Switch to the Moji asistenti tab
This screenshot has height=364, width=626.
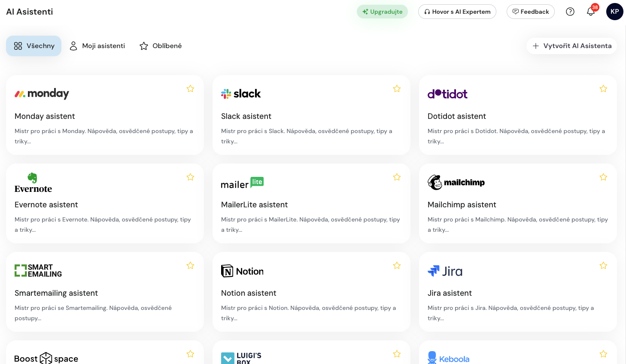point(97,46)
